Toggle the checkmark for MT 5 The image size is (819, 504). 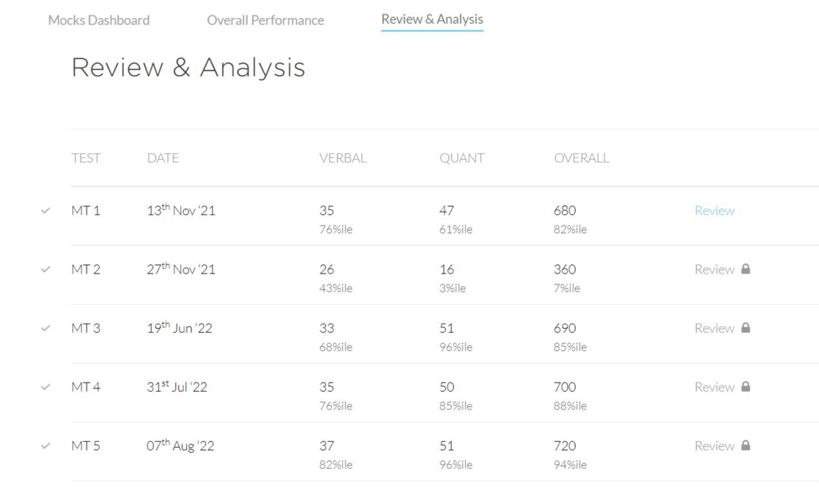pos(46,445)
